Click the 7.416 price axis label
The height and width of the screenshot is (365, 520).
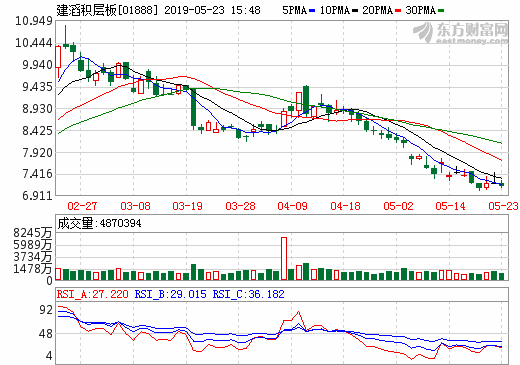[x=37, y=174]
